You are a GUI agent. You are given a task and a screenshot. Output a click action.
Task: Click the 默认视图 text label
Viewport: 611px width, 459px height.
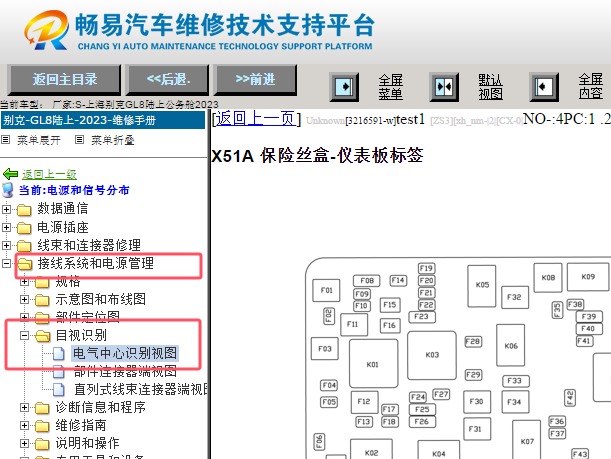[x=490, y=87]
